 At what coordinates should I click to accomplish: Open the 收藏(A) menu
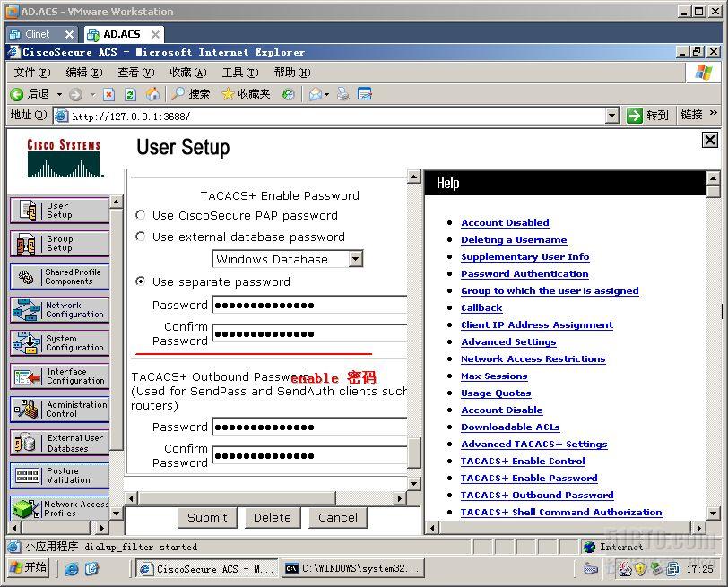tap(188, 73)
